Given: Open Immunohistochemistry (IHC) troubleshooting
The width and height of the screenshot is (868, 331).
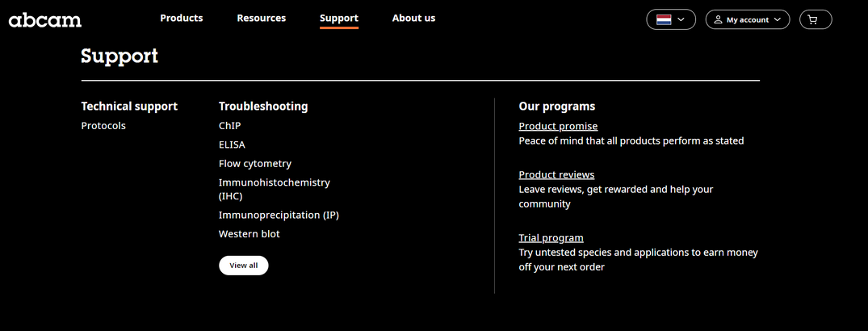Looking at the screenshot, I should [x=274, y=189].
